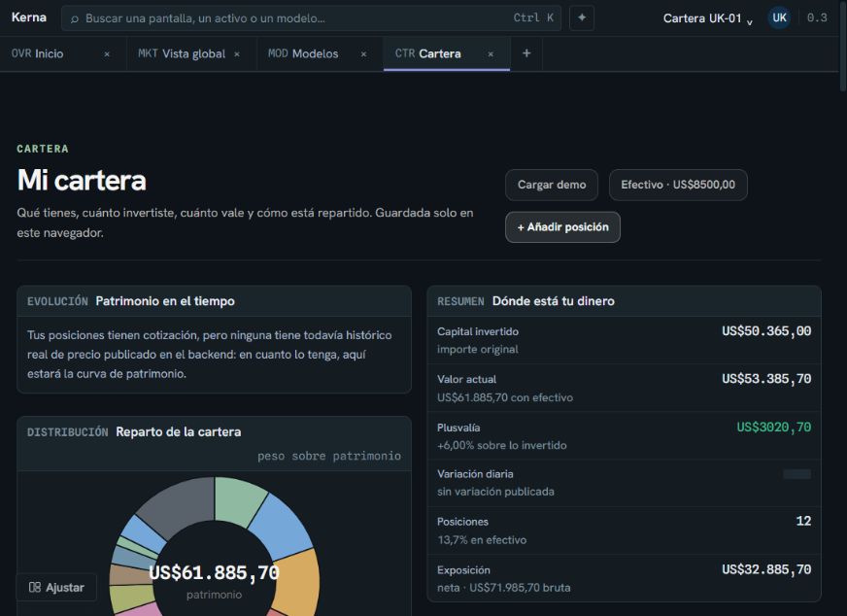Click the Valor actual value US$53.385,70
The height and width of the screenshot is (616, 847).
pyautogui.click(x=766, y=379)
